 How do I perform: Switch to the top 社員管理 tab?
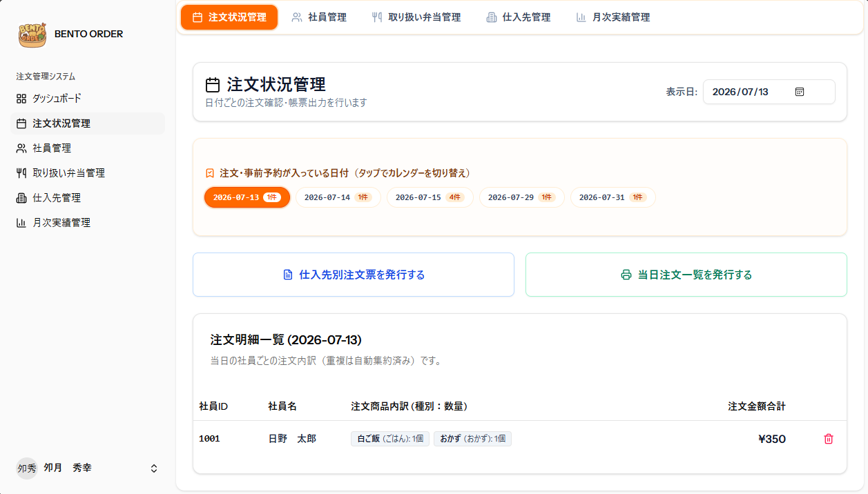tap(319, 17)
